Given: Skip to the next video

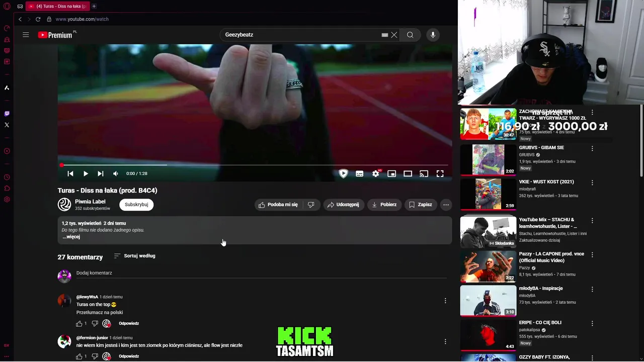Looking at the screenshot, I should [101, 173].
